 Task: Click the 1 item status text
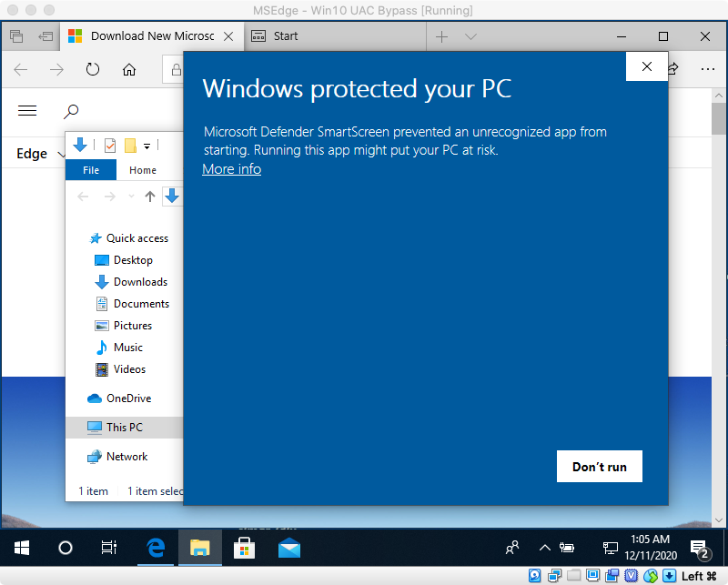(94, 490)
